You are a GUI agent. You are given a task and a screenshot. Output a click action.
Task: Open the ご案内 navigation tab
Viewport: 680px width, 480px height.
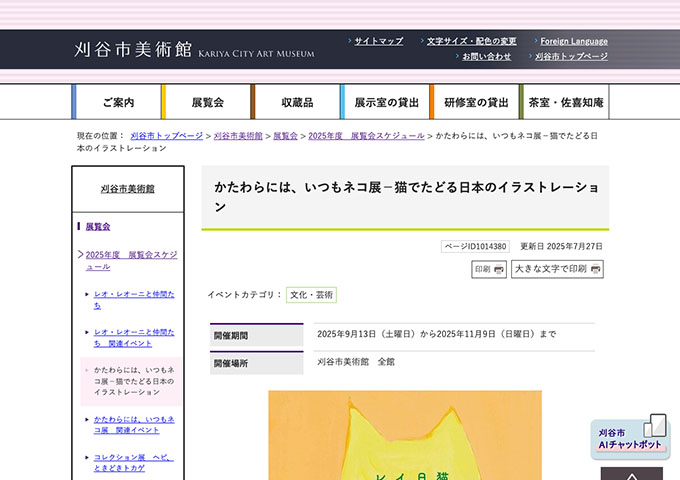tap(117, 102)
